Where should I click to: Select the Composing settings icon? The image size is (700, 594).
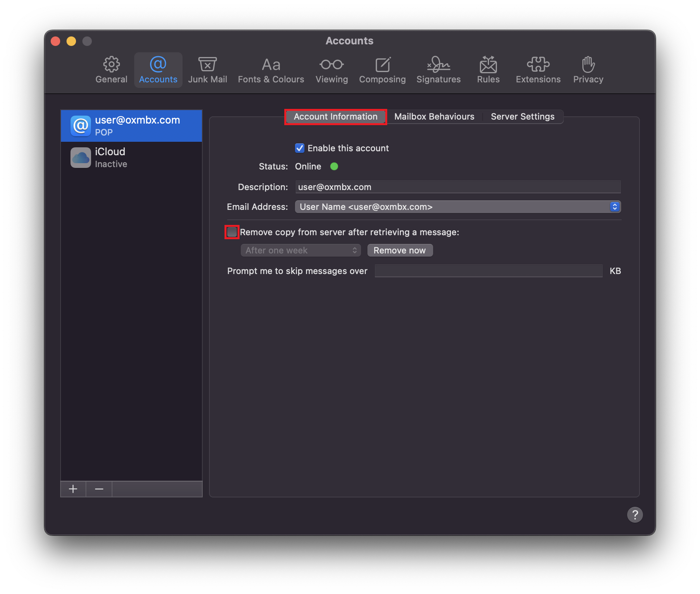(x=382, y=70)
